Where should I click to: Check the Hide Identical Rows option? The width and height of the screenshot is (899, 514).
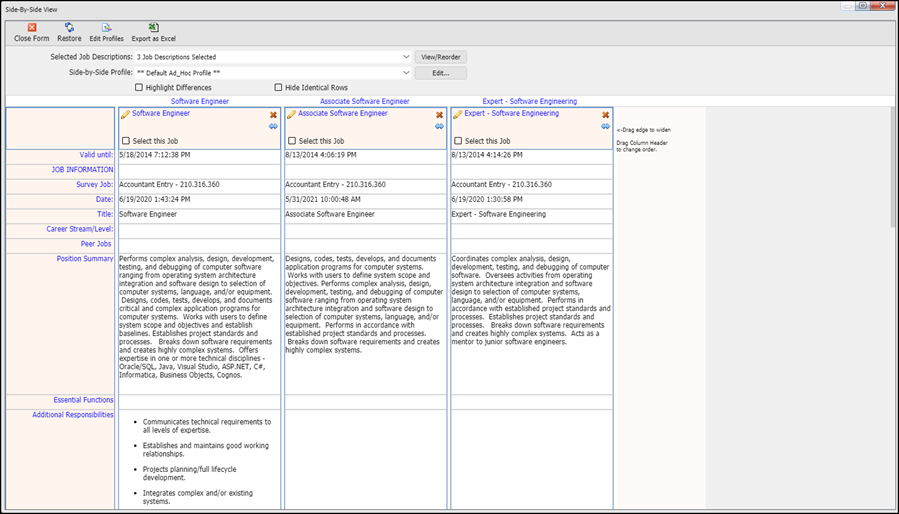pyautogui.click(x=278, y=88)
